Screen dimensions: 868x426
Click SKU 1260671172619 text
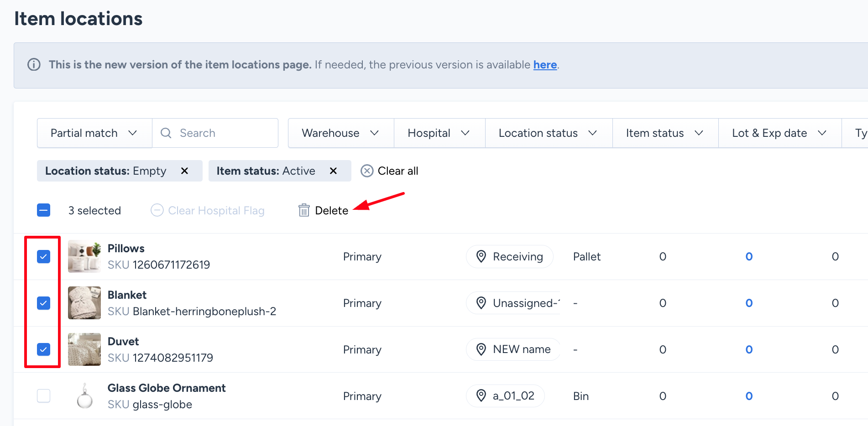[159, 265]
